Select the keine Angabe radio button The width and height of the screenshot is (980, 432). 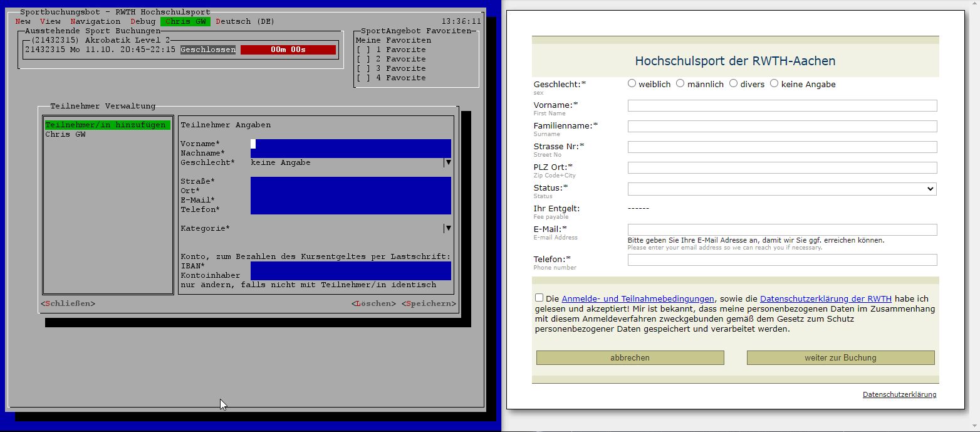(x=774, y=83)
